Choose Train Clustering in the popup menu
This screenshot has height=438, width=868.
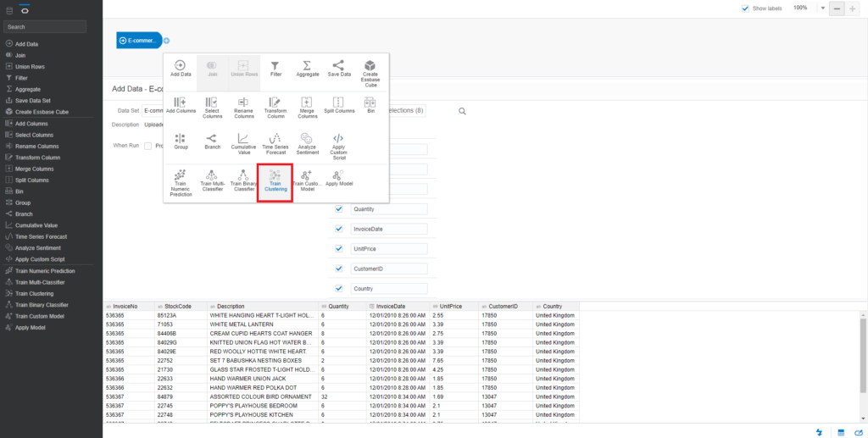(275, 183)
